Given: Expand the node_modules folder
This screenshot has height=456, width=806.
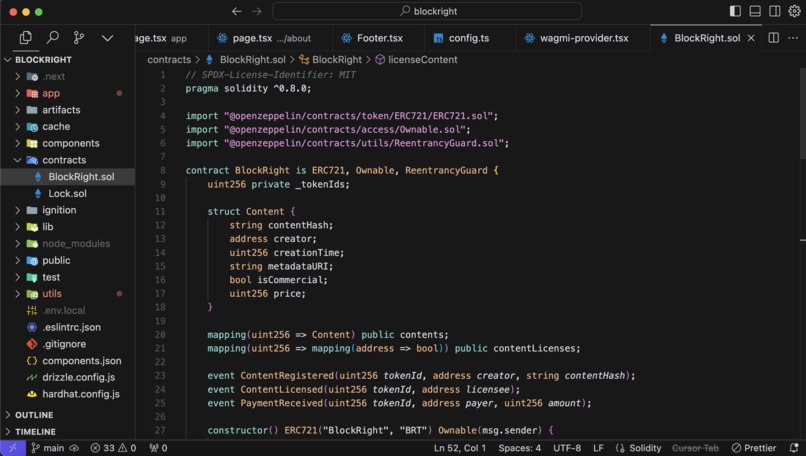Looking at the screenshot, I should coord(67,244).
